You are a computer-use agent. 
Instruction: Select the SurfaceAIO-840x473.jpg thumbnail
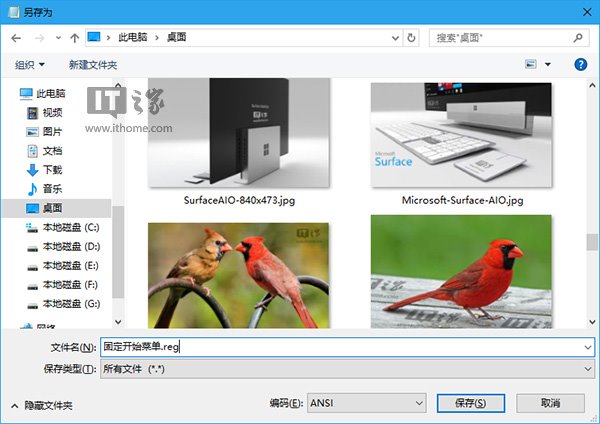click(x=239, y=133)
